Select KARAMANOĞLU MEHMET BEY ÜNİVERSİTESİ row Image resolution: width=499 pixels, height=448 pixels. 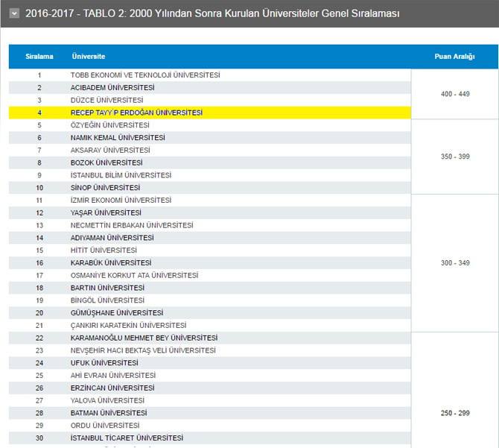point(210,338)
